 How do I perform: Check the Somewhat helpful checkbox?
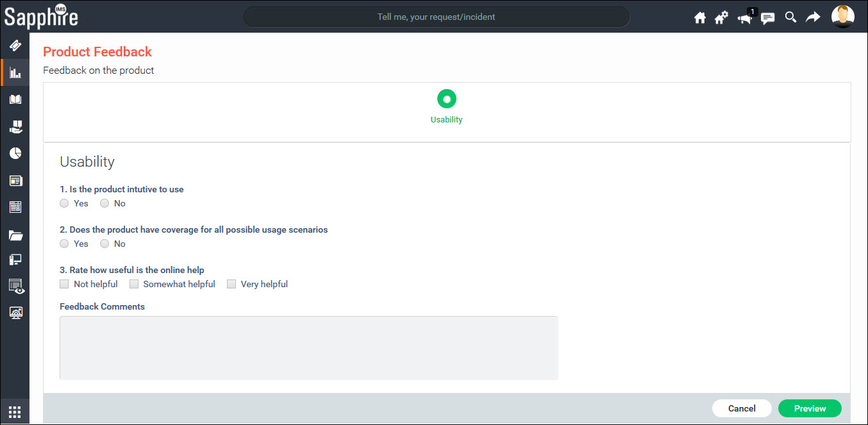tap(134, 284)
